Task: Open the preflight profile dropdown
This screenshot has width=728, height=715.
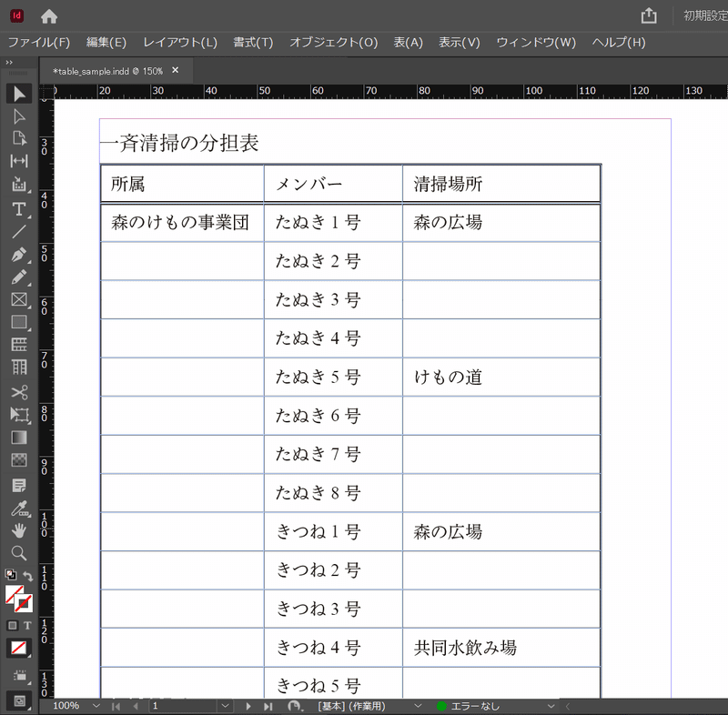Action: (418, 706)
